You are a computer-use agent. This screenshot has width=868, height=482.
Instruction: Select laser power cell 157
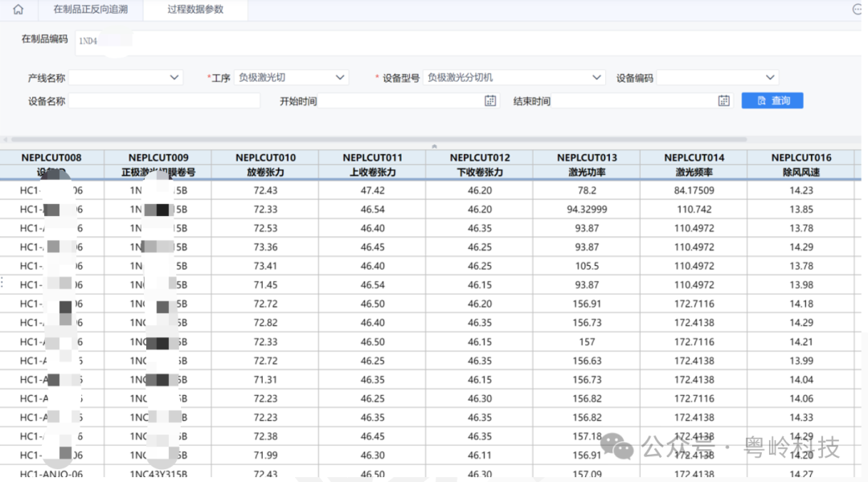pyautogui.click(x=587, y=341)
